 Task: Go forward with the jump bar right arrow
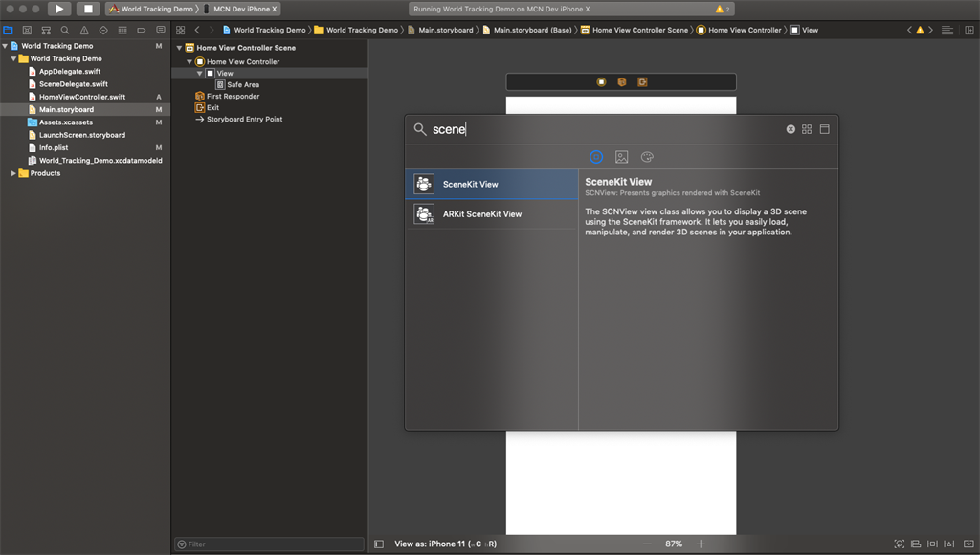coord(212,30)
